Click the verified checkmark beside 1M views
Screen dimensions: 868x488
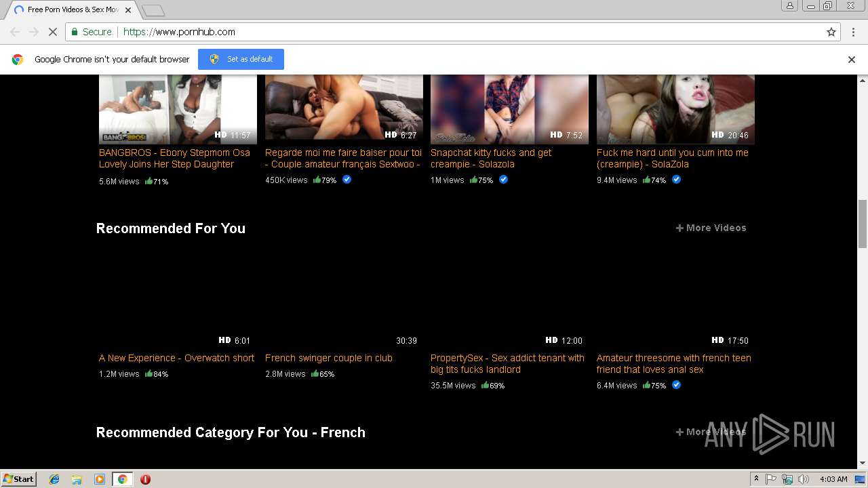tap(503, 180)
